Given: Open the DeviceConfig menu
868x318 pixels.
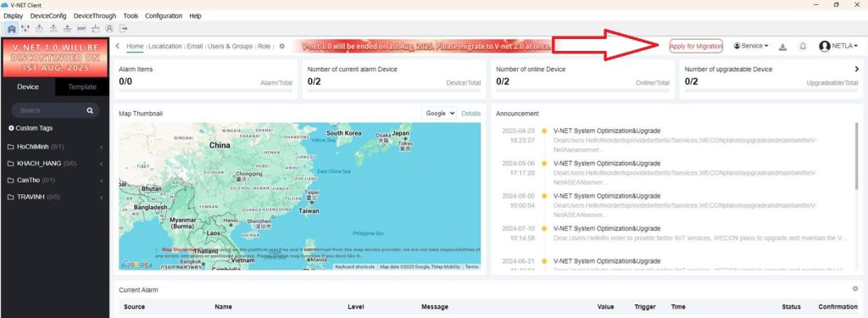Looking at the screenshot, I should pyautogui.click(x=48, y=16).
